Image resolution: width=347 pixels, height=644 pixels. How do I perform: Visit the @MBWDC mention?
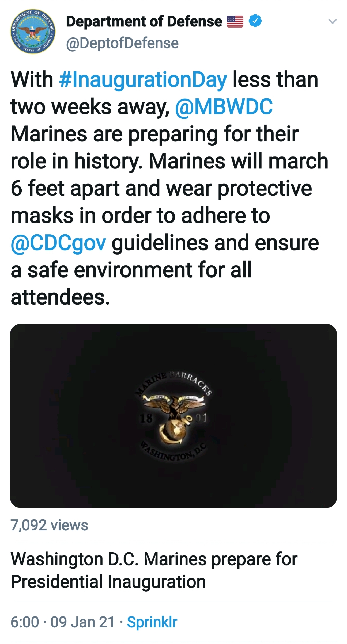224,106
